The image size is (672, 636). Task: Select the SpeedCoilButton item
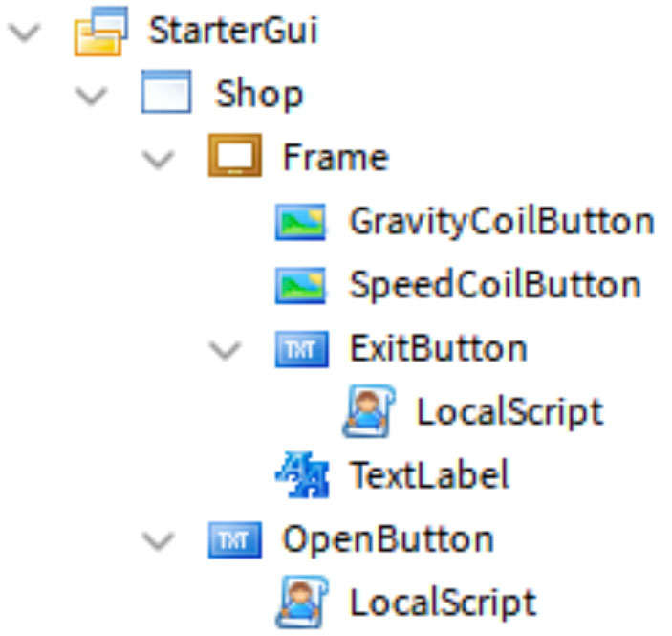495,285
